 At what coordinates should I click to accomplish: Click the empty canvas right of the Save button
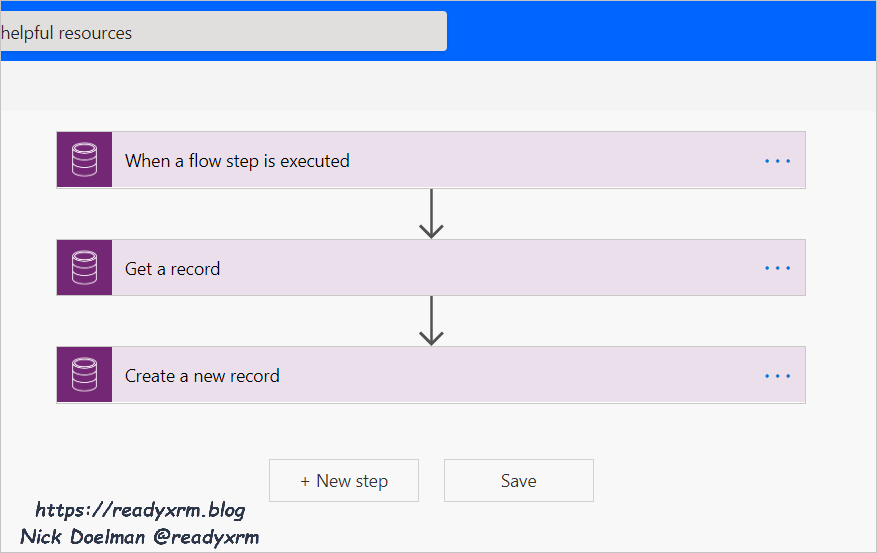point(720,481)
